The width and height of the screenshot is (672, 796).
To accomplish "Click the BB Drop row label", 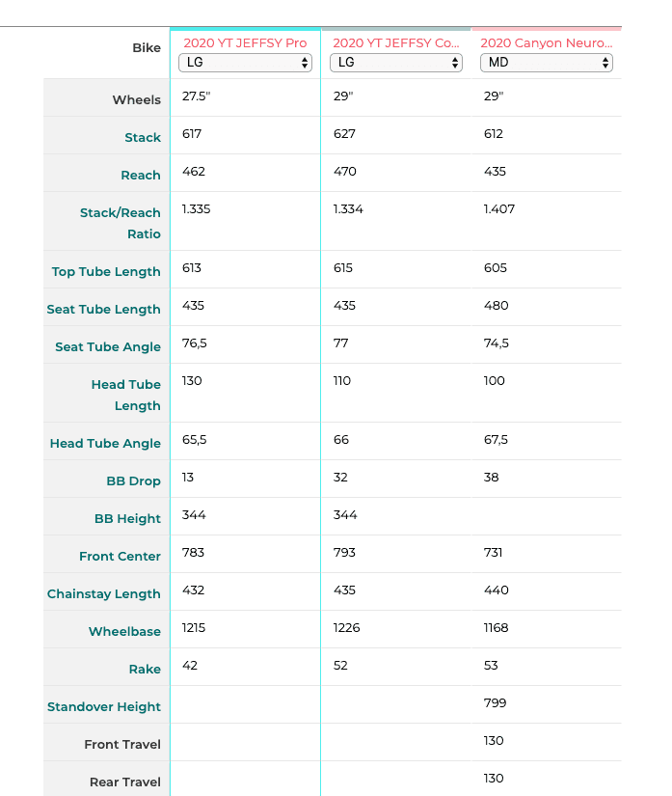I will tap(133, 481).
